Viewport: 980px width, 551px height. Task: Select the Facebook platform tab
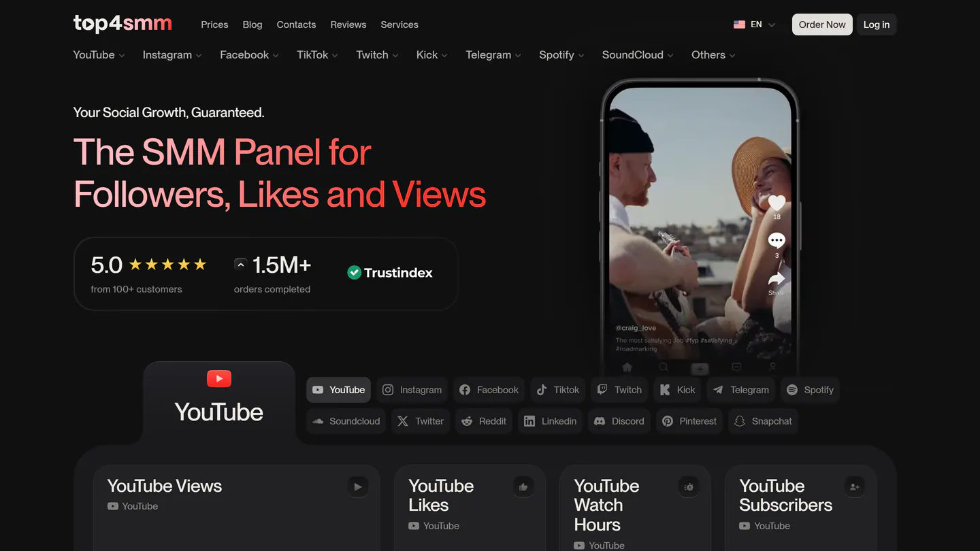pyautogui.click(x=489, y=390)
